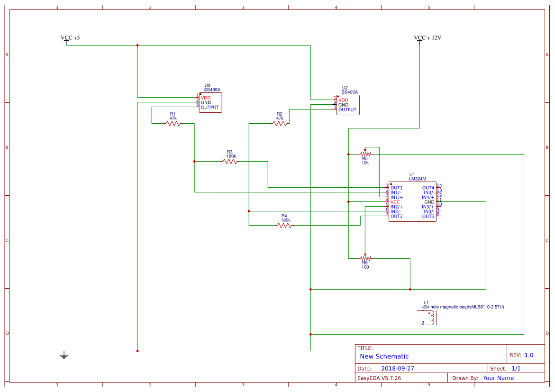555x392 pixels.
Task: Click the SS495A sensor symbol U3
Action: click(x=209, y=101)
